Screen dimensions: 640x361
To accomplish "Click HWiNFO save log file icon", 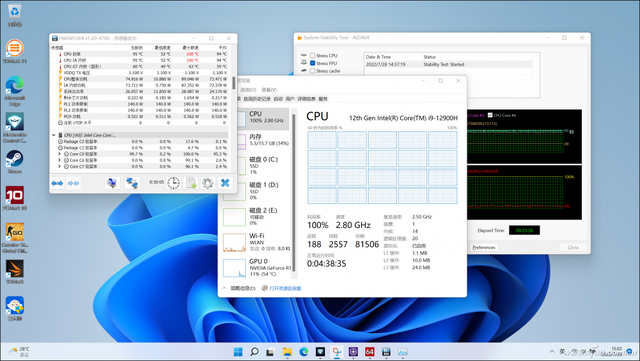I will 191,183.
